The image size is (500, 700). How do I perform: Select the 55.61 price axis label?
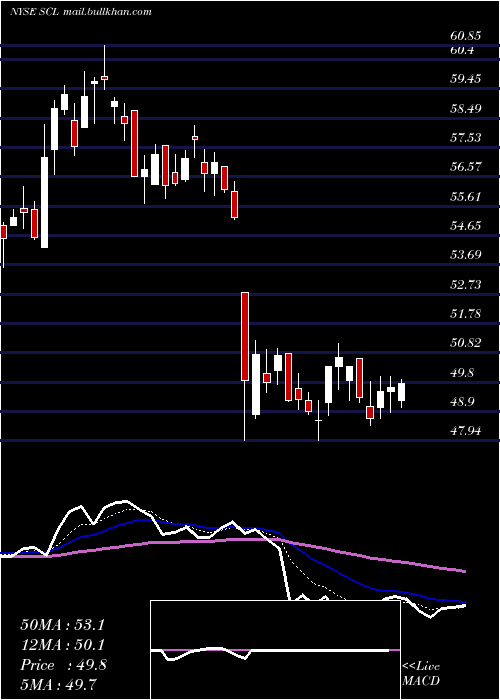466,196
